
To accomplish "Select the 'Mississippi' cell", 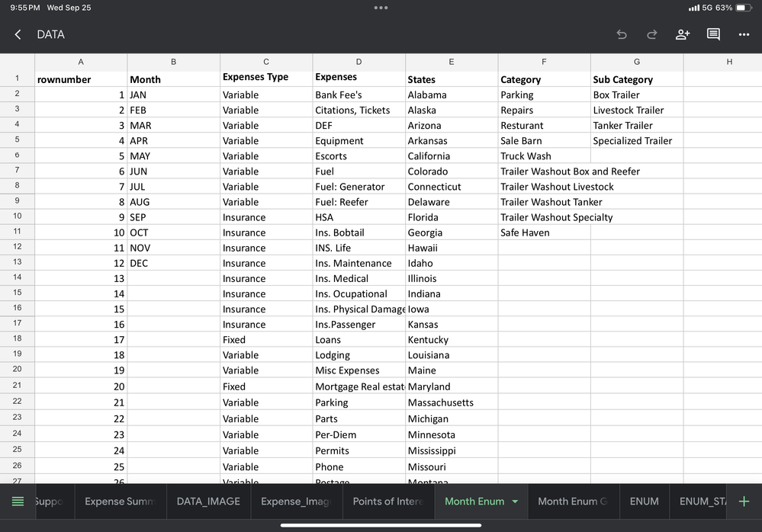I will 452,450.
